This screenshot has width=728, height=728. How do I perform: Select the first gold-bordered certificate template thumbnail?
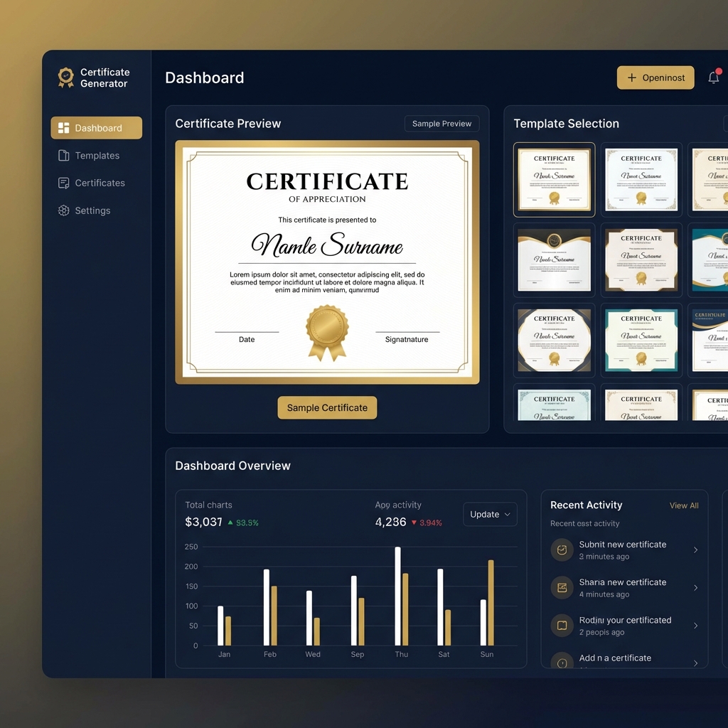(x=555, y=180)
